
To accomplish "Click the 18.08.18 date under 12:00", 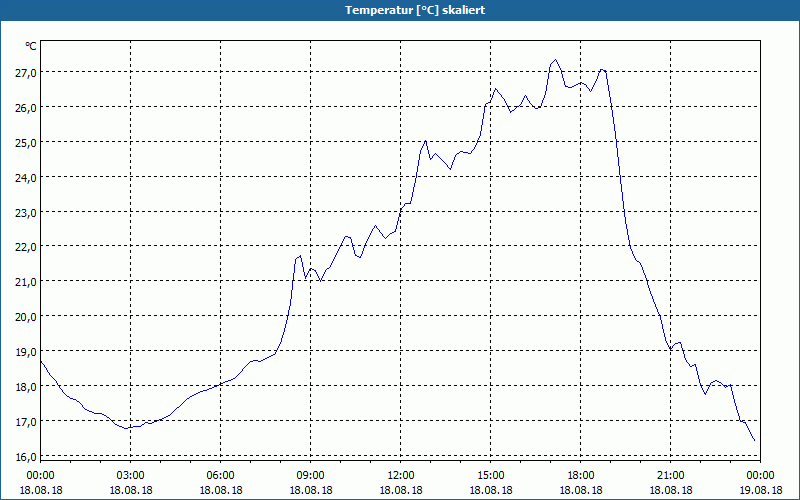I will [400, 490].
